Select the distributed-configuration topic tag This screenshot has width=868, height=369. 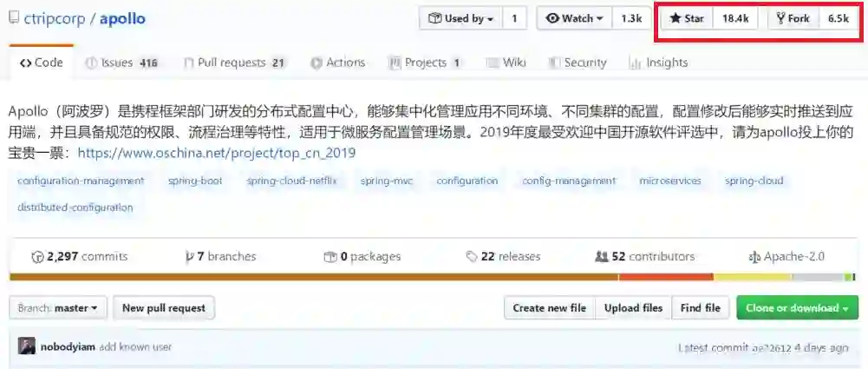(75, 208)
